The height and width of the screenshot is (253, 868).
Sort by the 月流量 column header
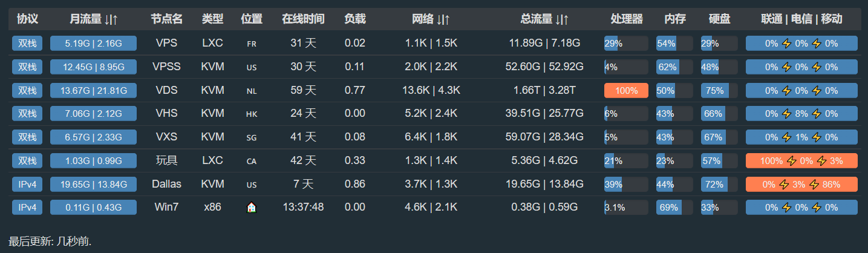click(x=94, y=19)
